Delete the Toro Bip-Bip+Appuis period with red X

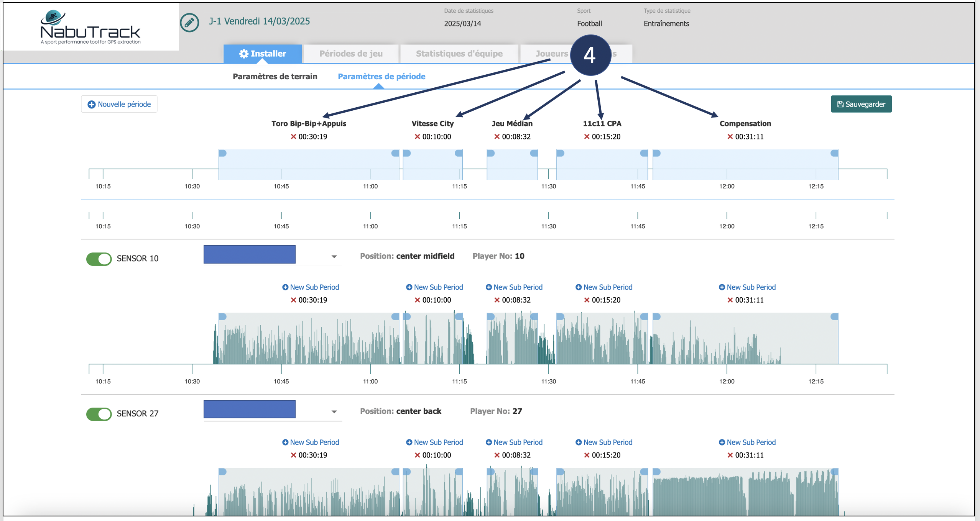pos(293,137)
